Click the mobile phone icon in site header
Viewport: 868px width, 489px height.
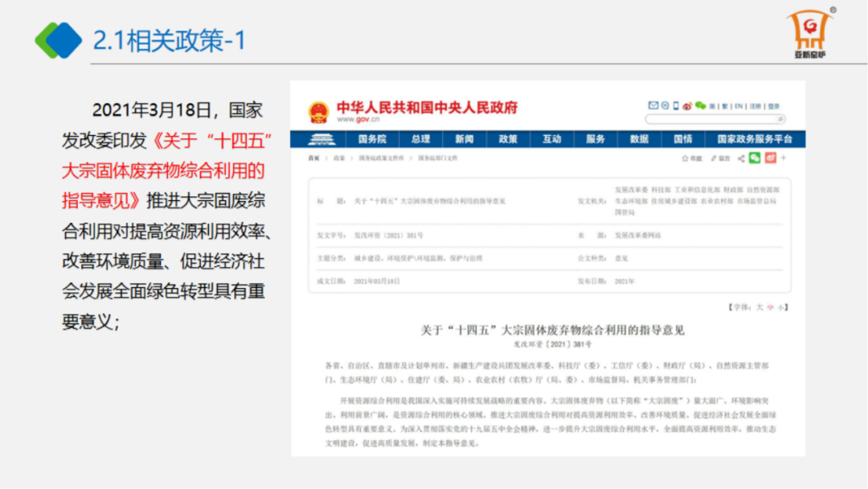click(676, 105)
